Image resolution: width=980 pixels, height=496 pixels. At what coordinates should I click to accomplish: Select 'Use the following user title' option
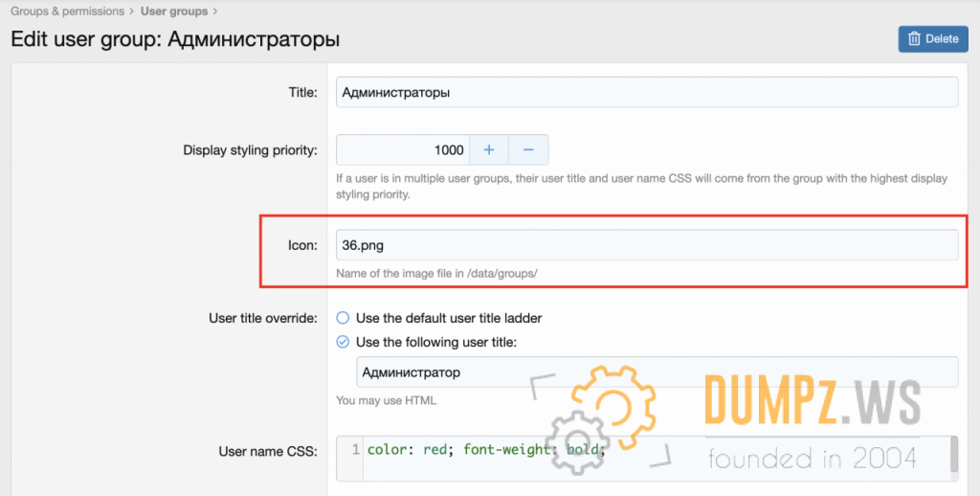click(343, 342)
